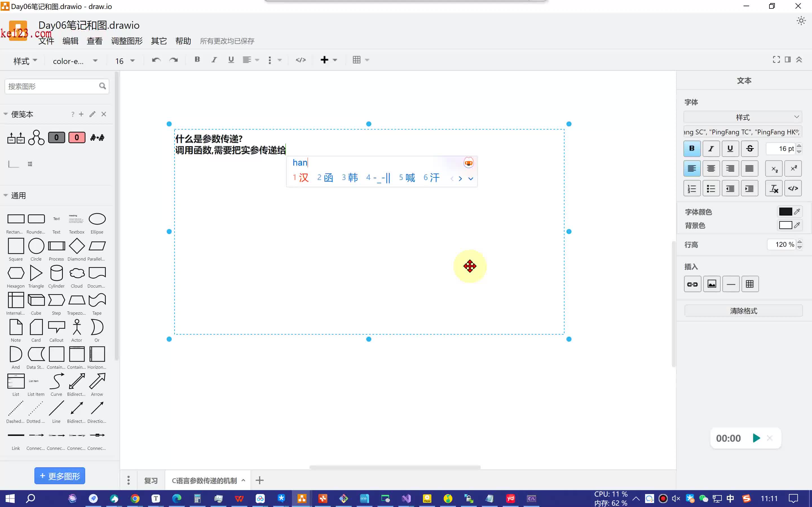Enable strikethrough in the right text panel
The width and height of the screenshot is (812, 507).
(x=750, y=148)
